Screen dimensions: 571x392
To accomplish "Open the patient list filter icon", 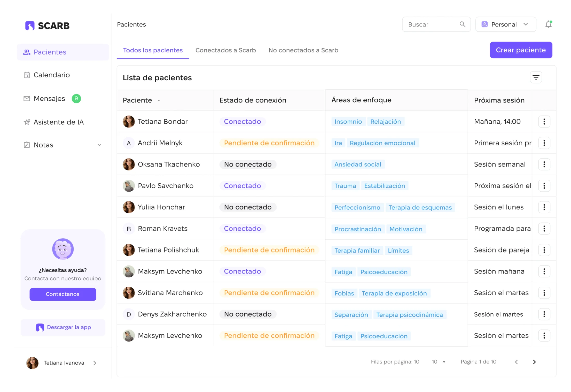I will [536, 77].
